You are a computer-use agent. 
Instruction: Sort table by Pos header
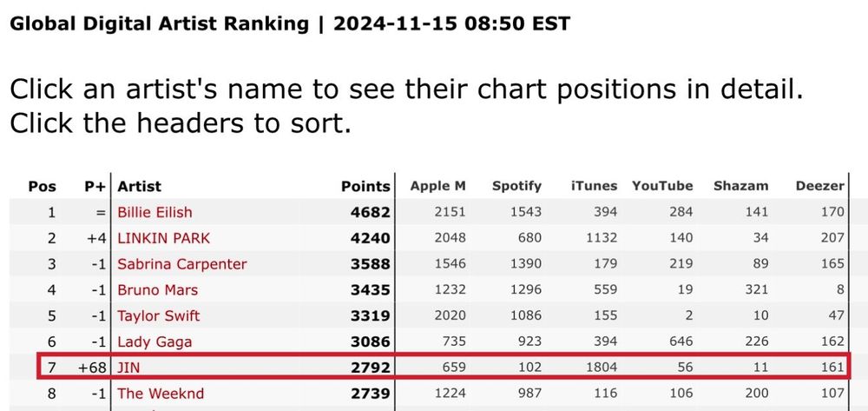(42, 186)
